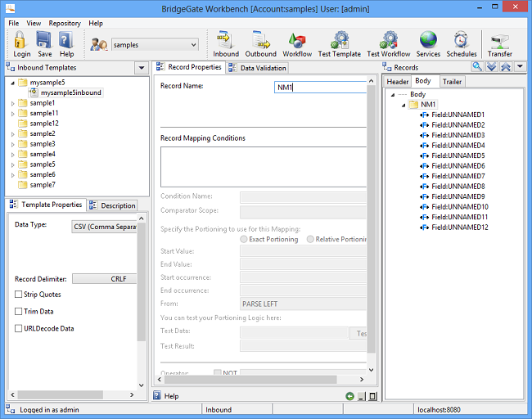532x419 pixels.
Task: Open the File menu
Action: [14, 23]
